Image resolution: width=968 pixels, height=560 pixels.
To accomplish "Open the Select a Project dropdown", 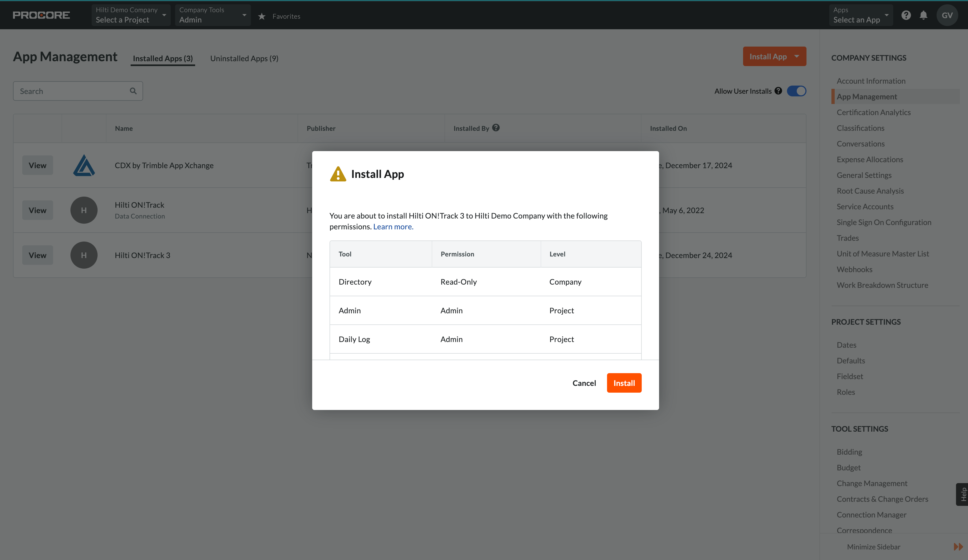I will pos(131,15).
